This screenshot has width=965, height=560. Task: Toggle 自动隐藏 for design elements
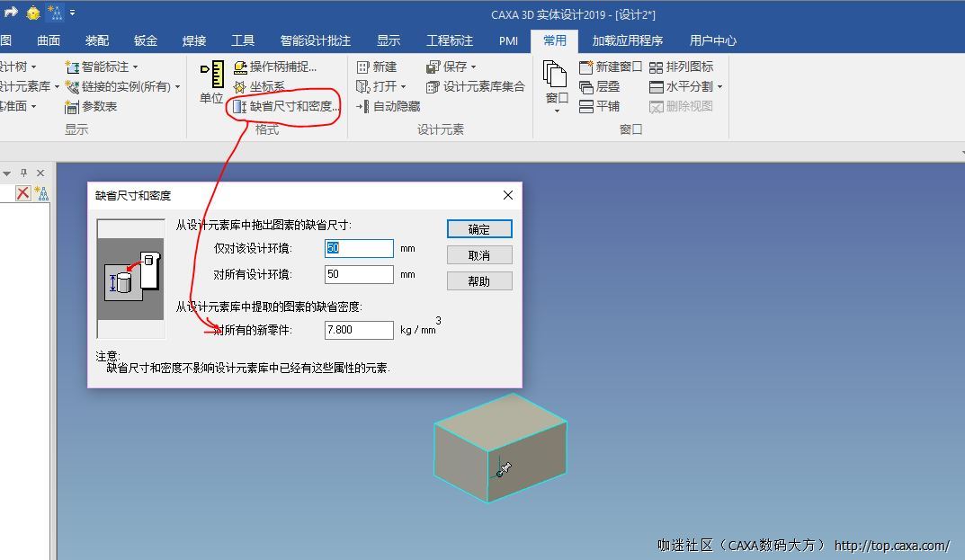click(x=389, y=106)
